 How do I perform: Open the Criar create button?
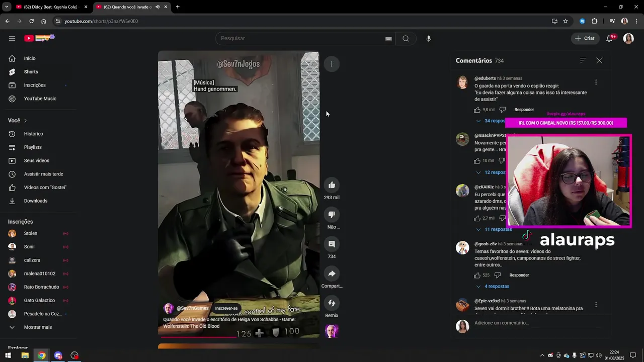585,38
